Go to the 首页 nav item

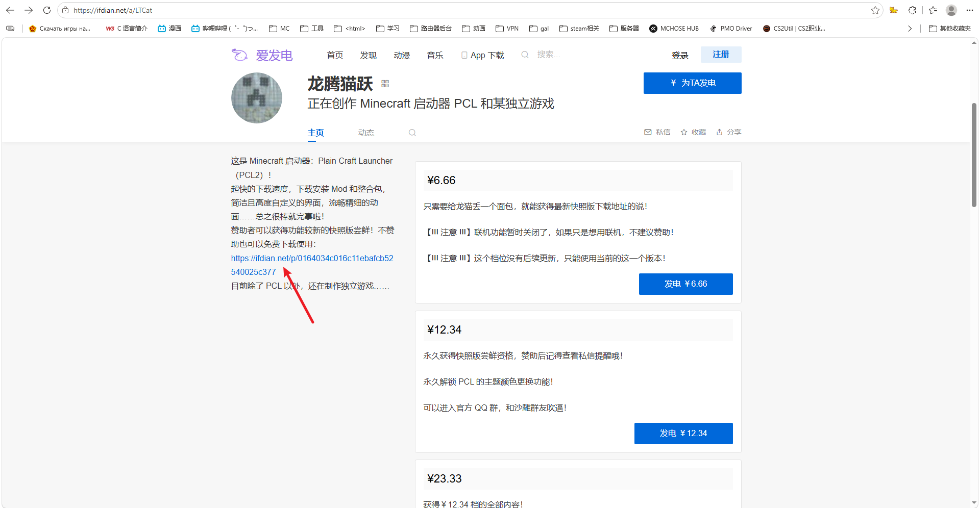coord(335,55)
